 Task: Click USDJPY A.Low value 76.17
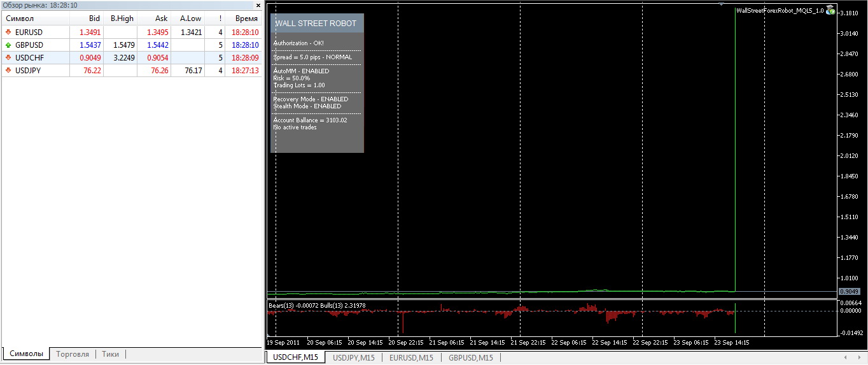tap(193, 71)
